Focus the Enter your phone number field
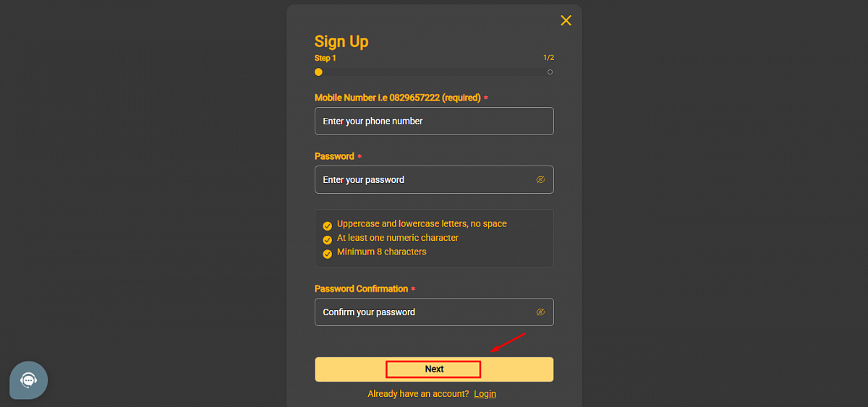Image resolution: width=868 pixels, height=407 pixels. point(434,121)
